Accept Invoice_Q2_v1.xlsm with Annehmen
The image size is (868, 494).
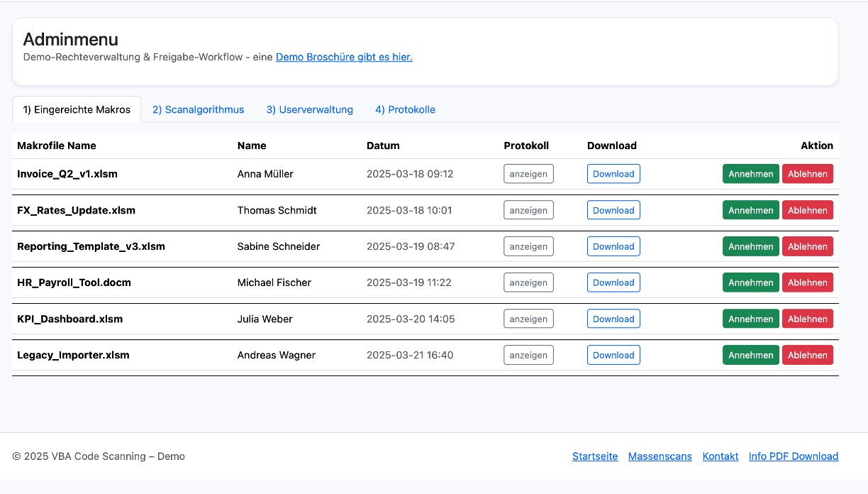tap(750, 174)
